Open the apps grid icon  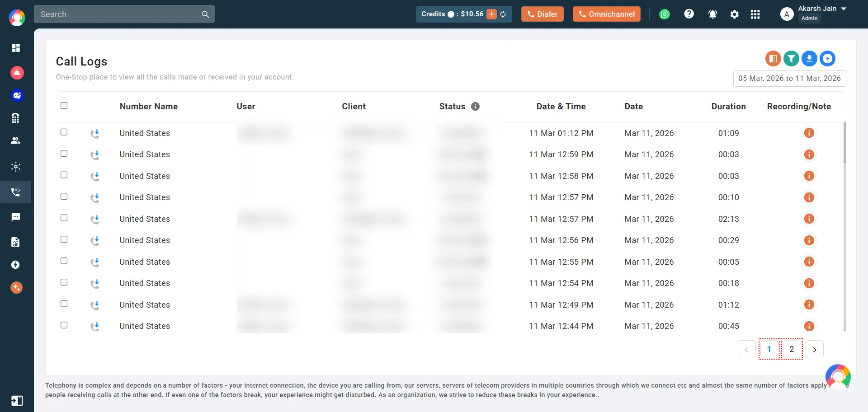click(755, 14)
